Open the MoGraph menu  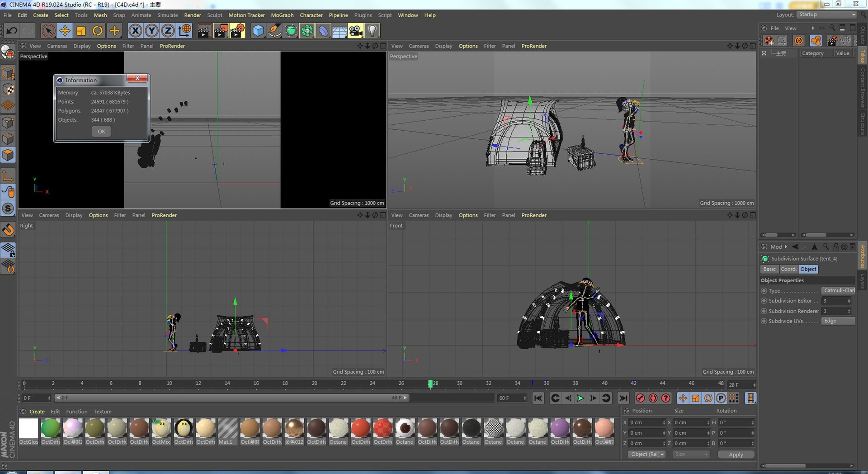[282, 15]
